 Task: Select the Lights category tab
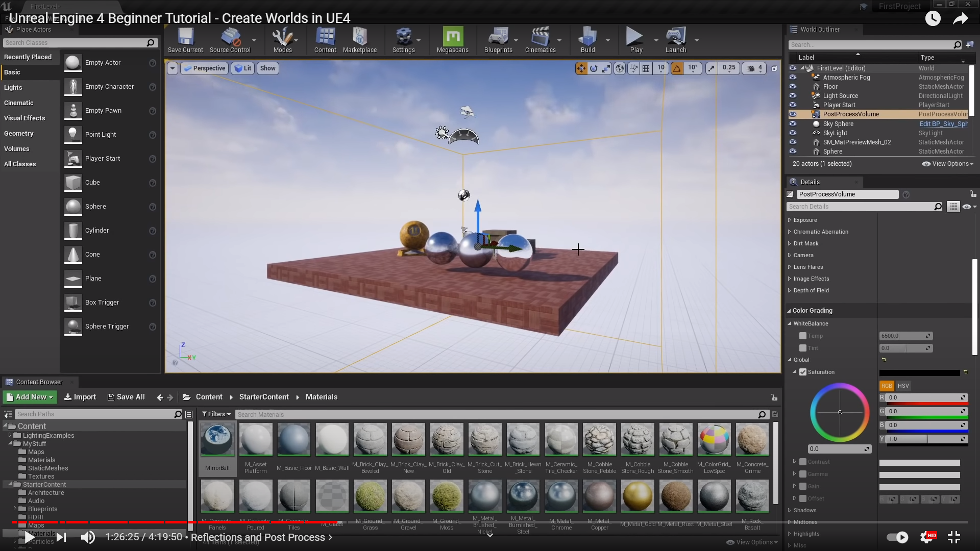pyautogui.click(x=13, y=87)
